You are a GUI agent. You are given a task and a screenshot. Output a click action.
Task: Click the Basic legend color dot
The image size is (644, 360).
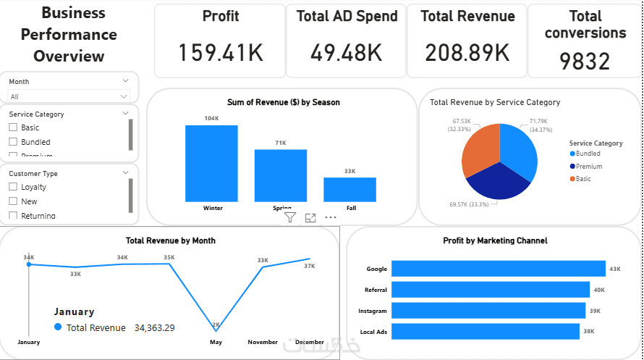(x=572, y=179)
